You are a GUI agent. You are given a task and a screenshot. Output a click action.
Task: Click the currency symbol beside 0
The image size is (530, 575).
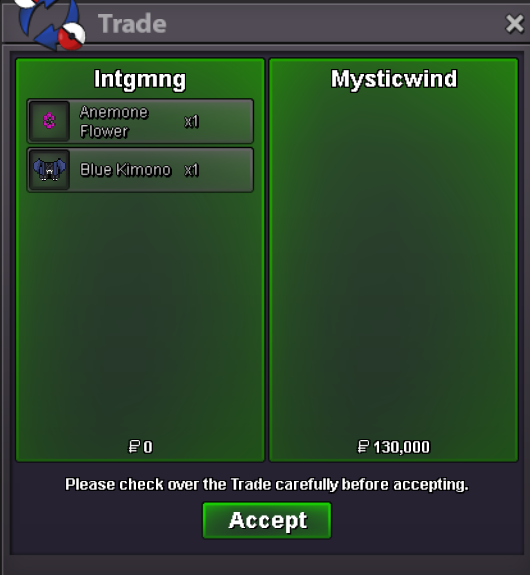134,447
